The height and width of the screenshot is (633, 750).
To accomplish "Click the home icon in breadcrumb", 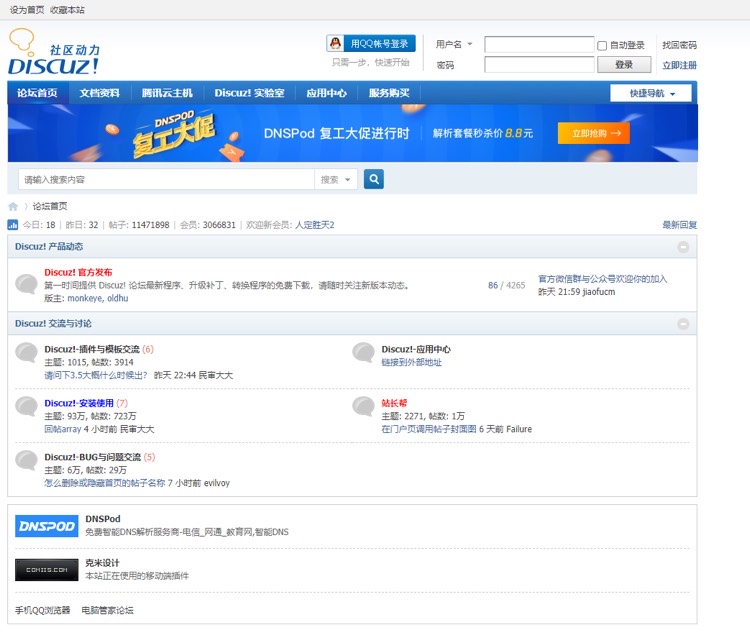I will [x=13, y=206].
